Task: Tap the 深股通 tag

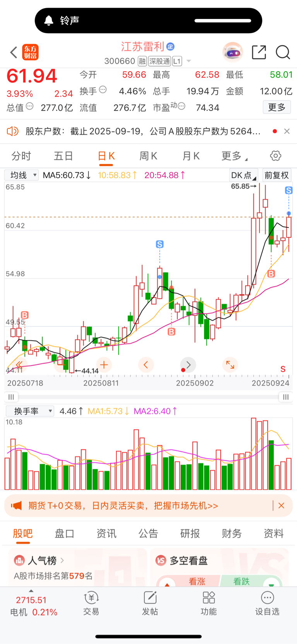Action: pos(160,61)
